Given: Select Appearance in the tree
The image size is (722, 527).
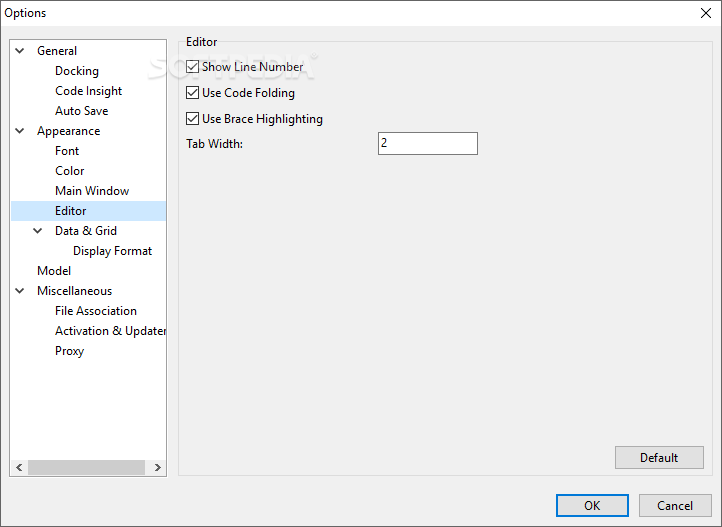Looking at the screenshot, I should pyautogui.click(x=69, y=131).
